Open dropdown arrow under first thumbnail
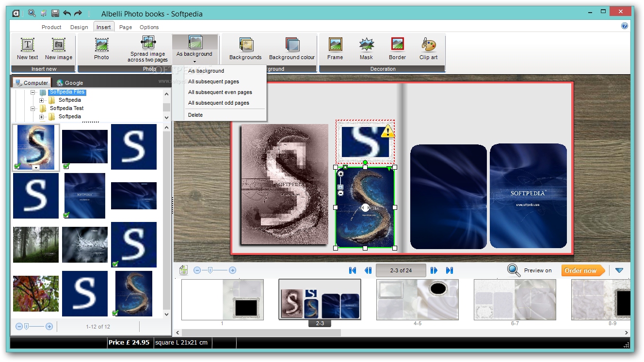Image resolution: width=644 pixels, height=362 pixels. tap(36, 168)
